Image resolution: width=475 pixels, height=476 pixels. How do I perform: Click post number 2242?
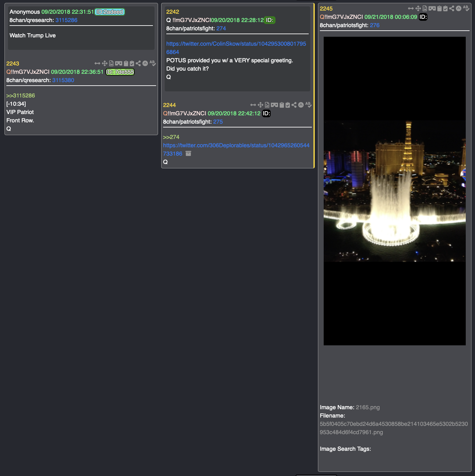point(173,12)
